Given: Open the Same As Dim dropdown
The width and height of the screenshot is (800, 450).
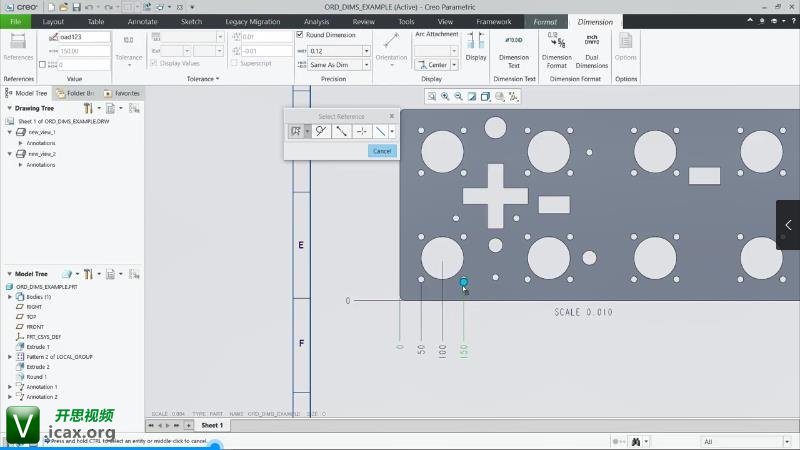Looking at the screenshot, I should pyautogui.click(x=366, y=64).
